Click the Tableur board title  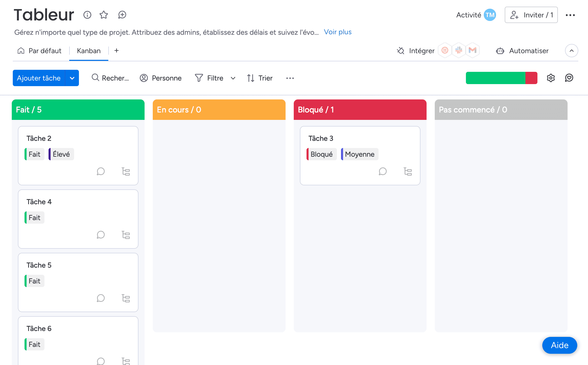click(x=44, y=15)
